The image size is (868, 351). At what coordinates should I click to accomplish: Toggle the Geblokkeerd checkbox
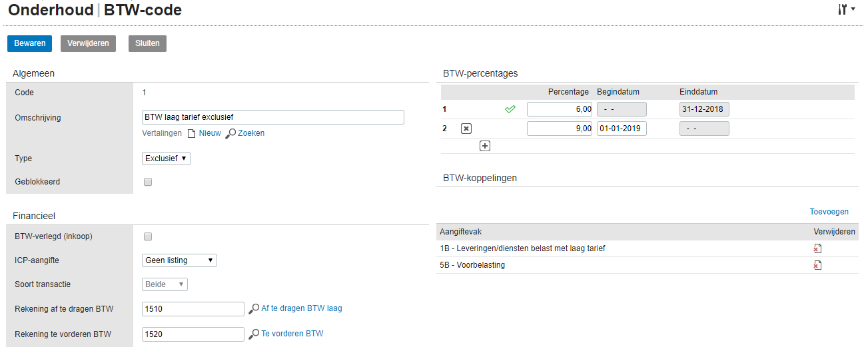pos(148,182)
